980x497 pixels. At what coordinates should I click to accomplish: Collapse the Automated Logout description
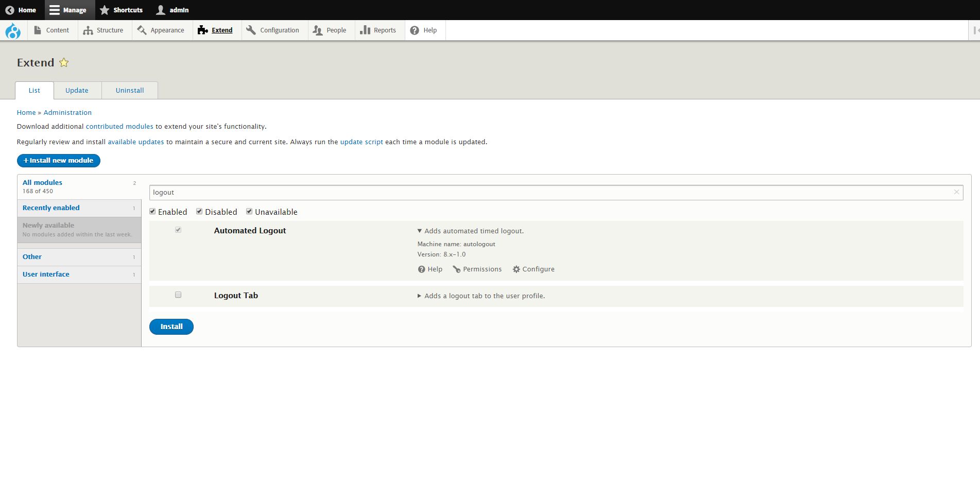420,231
